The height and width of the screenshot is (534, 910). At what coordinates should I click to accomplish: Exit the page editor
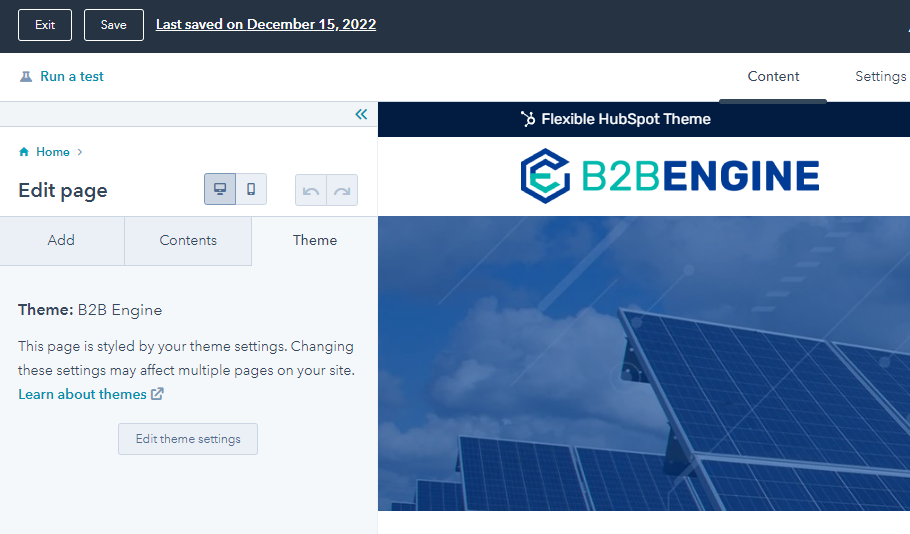point(45,25)
